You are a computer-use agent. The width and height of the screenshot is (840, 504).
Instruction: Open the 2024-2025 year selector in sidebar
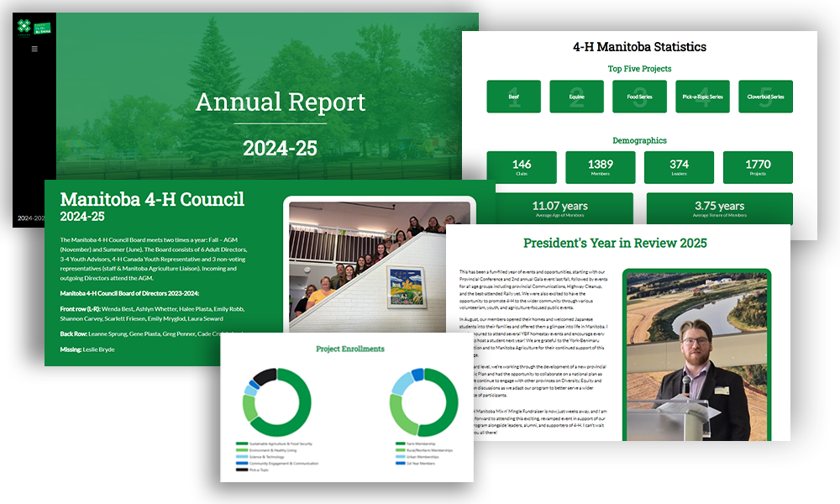coord(32,217)
